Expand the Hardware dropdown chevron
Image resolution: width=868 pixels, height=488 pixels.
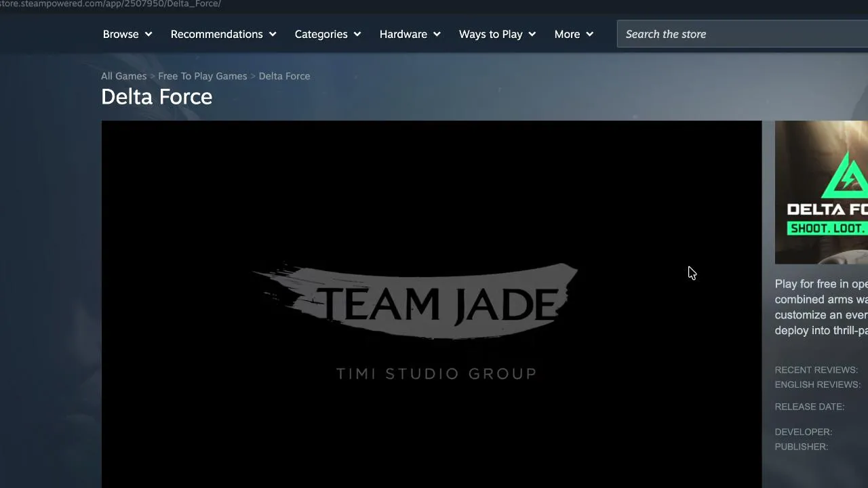tap(437, 34)
